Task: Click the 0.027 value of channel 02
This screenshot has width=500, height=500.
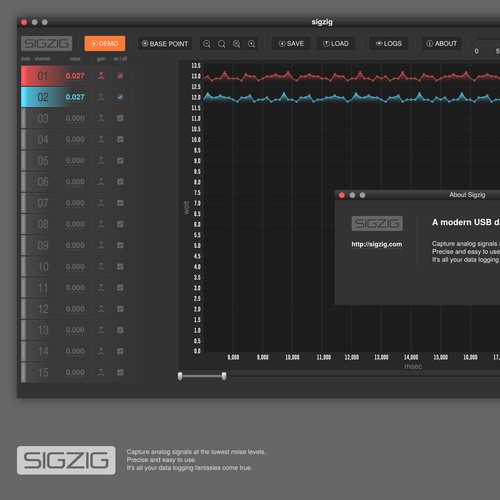Action: [x=75, y=97]
